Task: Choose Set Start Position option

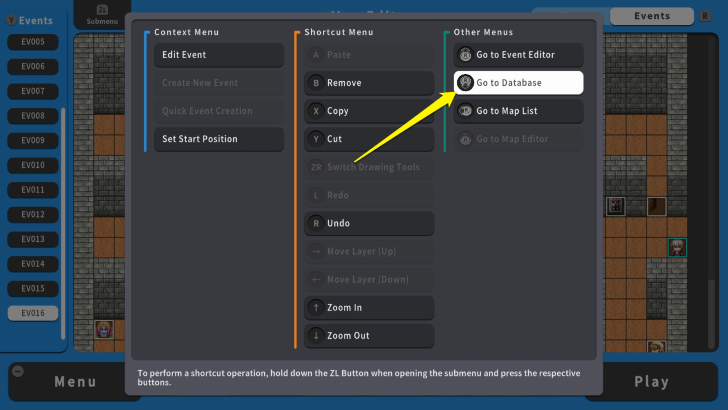Action: (218, 139)
